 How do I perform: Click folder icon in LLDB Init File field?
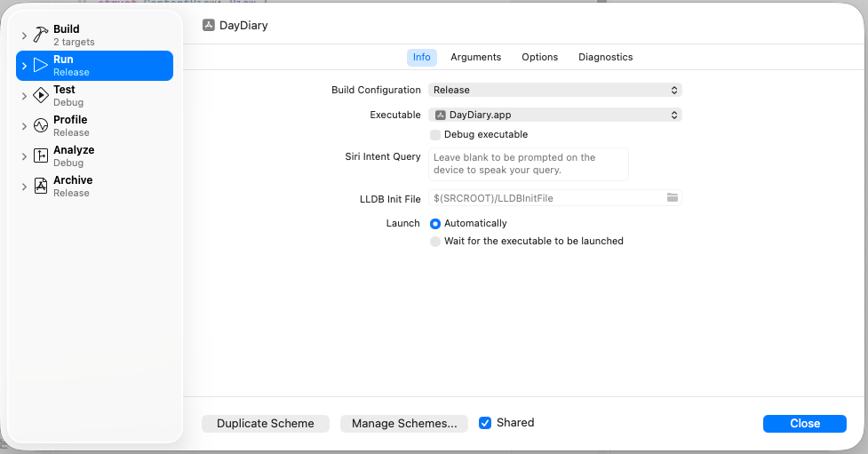tap(673, 198)
